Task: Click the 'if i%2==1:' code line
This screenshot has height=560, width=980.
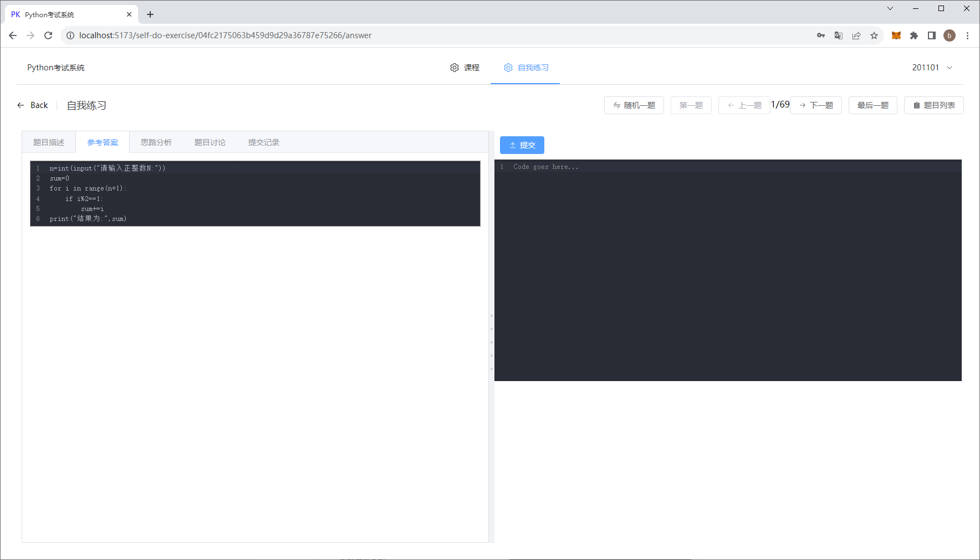Action: (84, 198)
